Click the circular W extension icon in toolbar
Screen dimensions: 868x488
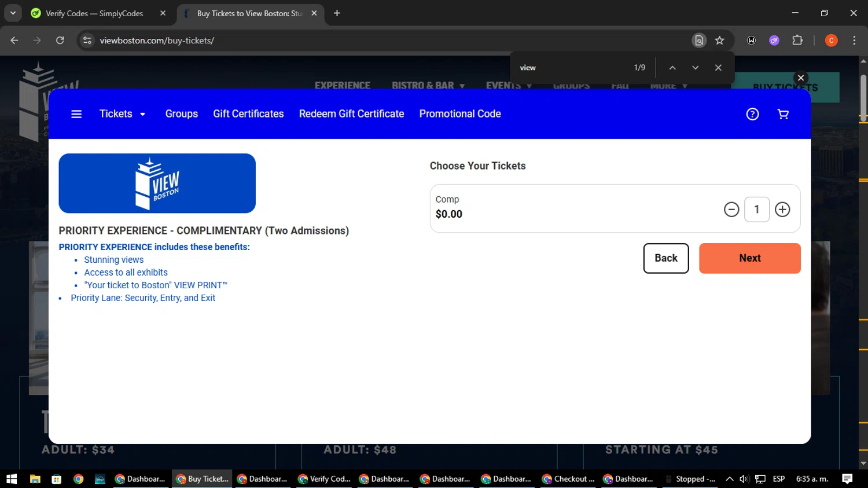(751, 41)
